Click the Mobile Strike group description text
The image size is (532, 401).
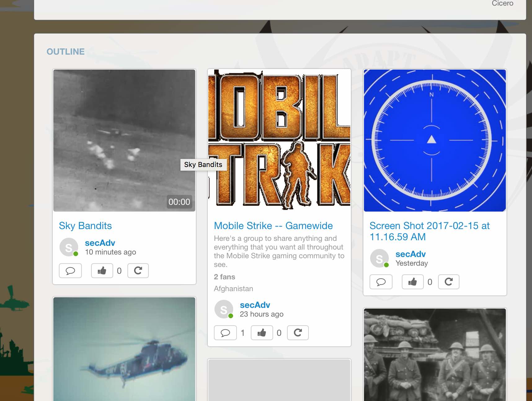(279, 251)
